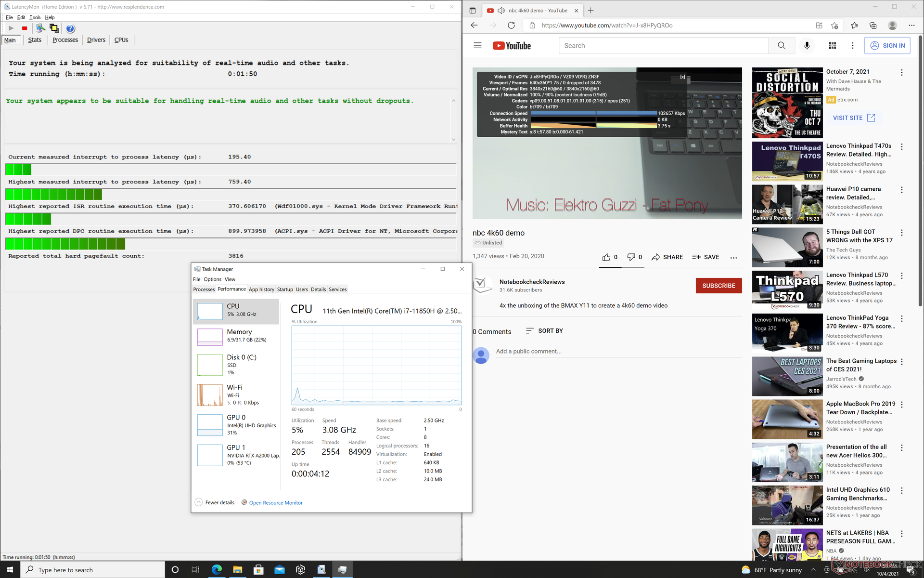Click VISIT SITE ad link
This screenshot has height=578, width=924.
(854, 118)
